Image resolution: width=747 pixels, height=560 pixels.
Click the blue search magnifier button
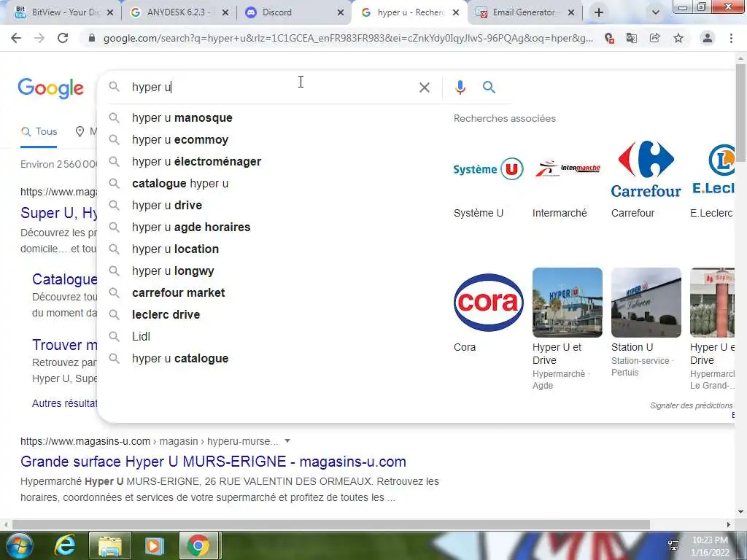(489, 87)
